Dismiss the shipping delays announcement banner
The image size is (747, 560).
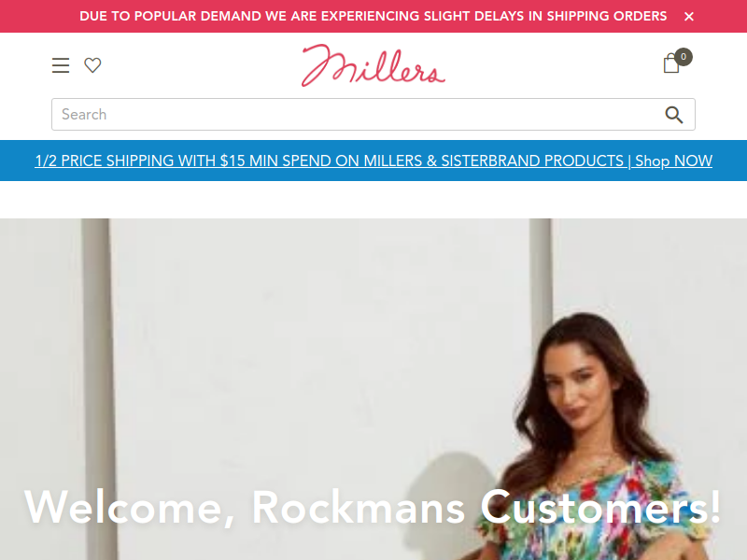tap(689, 17)
